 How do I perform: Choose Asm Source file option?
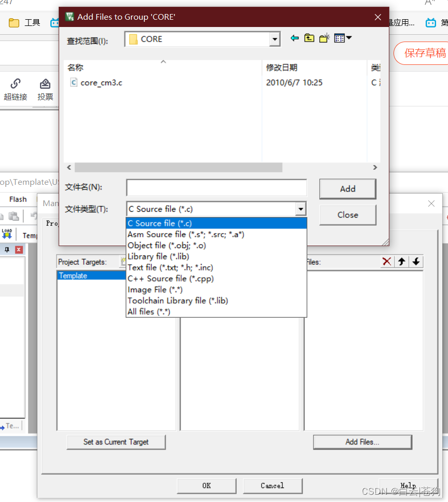(x=216, y=234)
